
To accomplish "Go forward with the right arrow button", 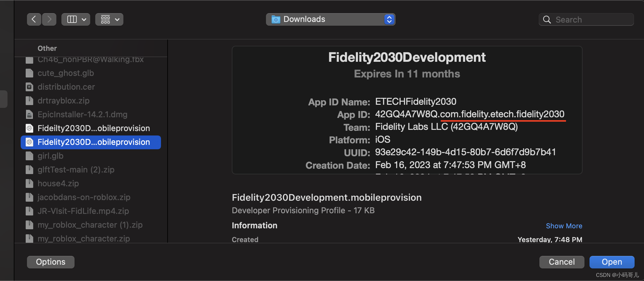I will click(x=49, y=19).
